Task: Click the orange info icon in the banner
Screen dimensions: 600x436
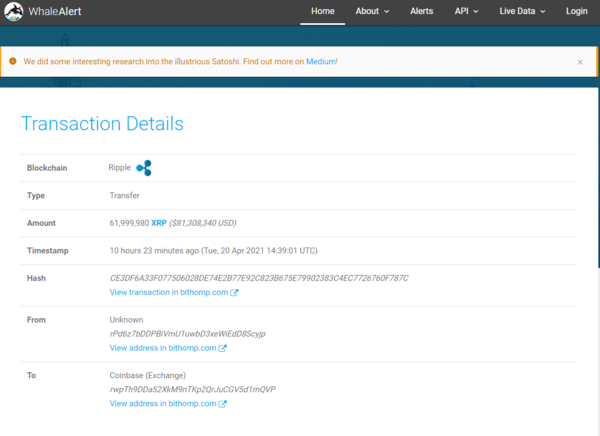Action: point(13,61)
